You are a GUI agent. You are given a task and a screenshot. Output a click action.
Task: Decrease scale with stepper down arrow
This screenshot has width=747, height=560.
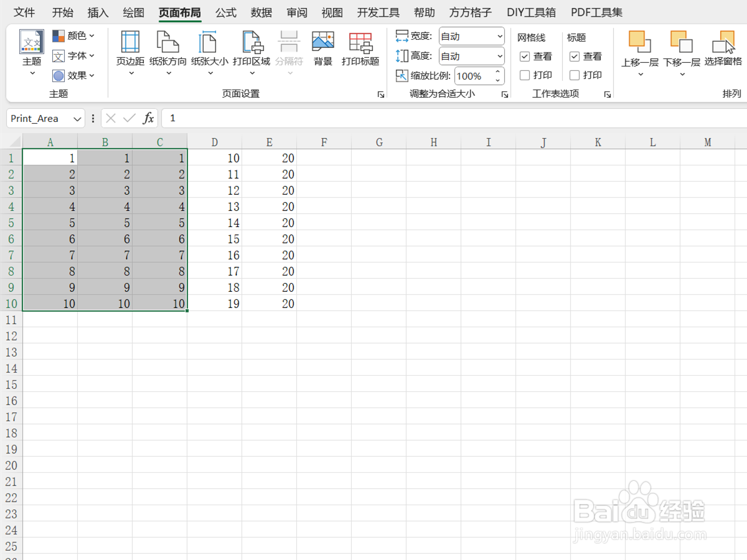[497, 80]
